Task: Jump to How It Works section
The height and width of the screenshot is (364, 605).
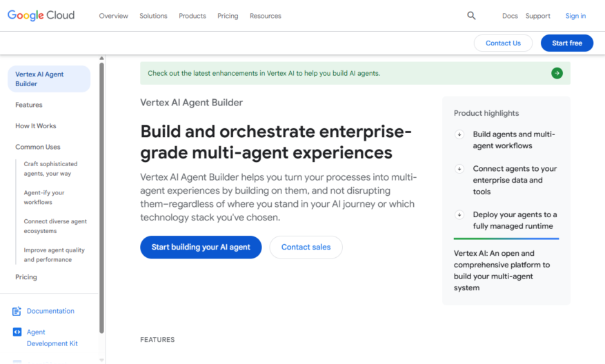Action: point(35,126)
